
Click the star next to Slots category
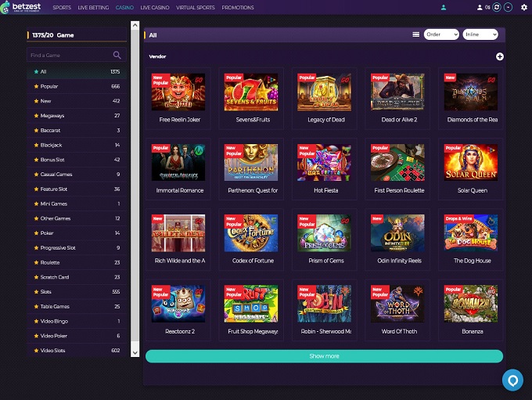pyautogui.click(x=36, y=292)
